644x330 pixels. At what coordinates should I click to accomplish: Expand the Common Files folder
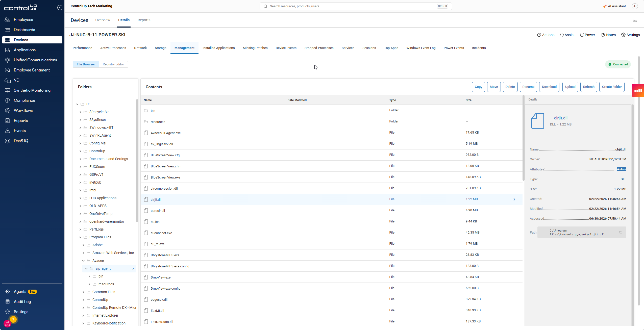[x=83, y=292]
